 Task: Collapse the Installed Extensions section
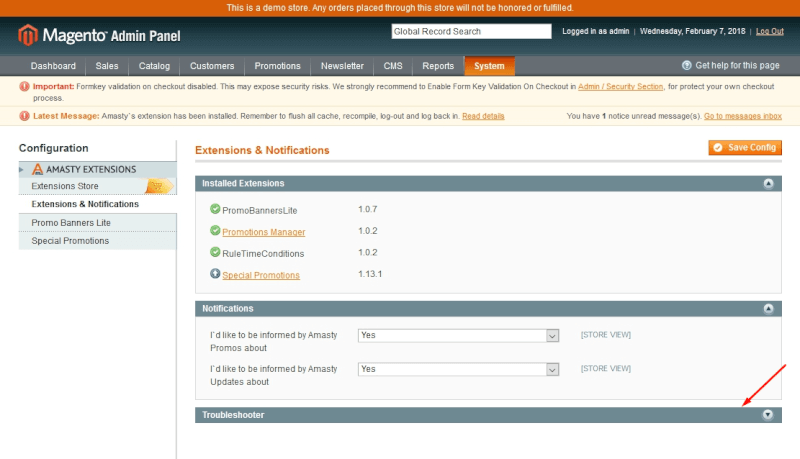768,184
